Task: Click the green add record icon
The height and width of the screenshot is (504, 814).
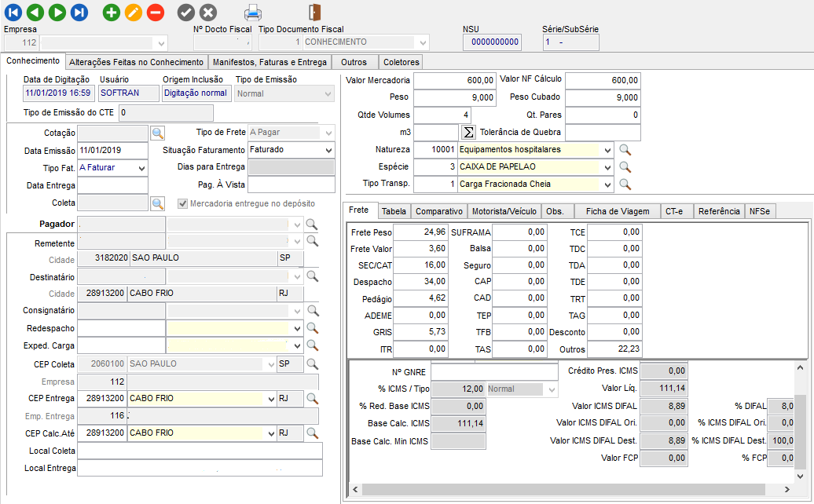Action: pos(112,12)
